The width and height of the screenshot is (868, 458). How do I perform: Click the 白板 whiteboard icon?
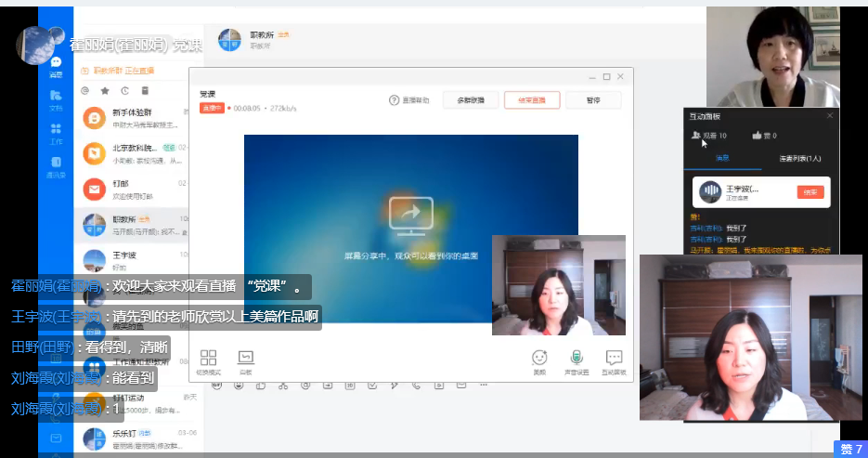point(245,358)
